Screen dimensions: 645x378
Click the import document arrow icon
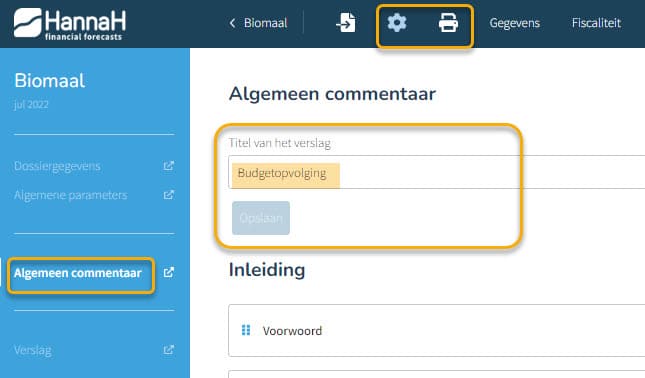point(346,23)
